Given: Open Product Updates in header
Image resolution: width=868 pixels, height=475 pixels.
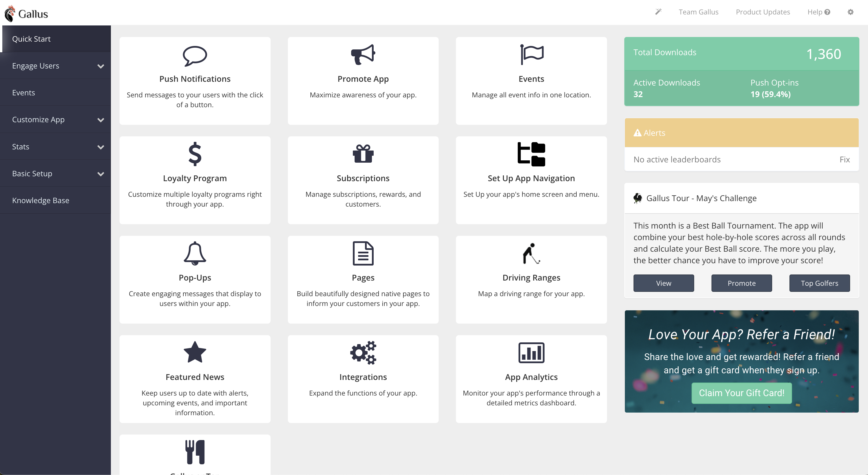Looking at the screenshot, I should click(x=763, y=12).
